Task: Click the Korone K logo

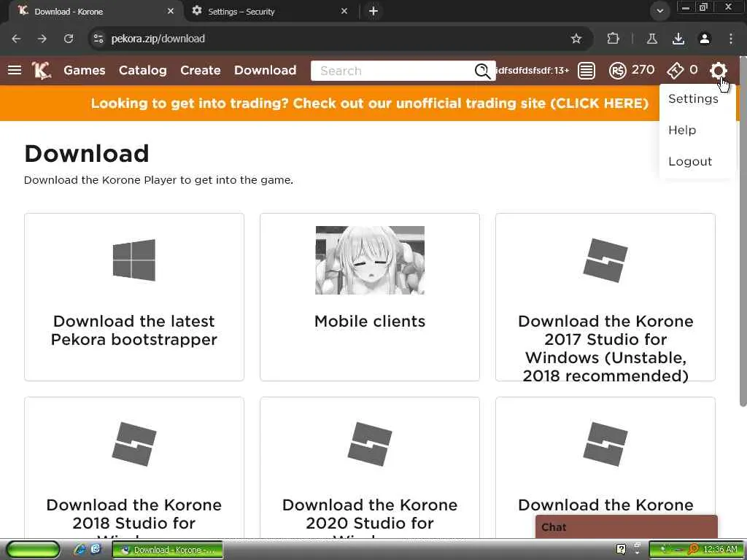Action: click(42, 71)
